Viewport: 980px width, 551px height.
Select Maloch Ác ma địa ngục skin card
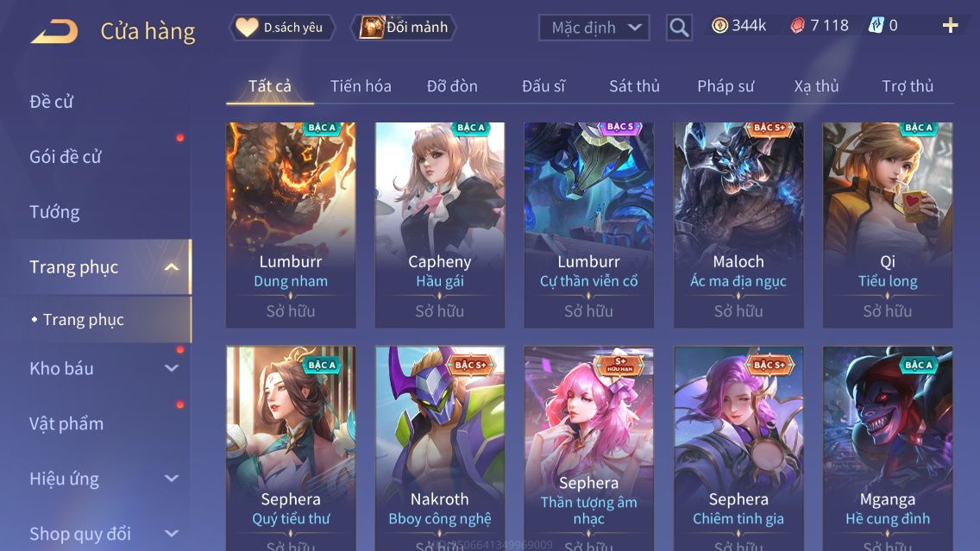(x=738, y=225)
